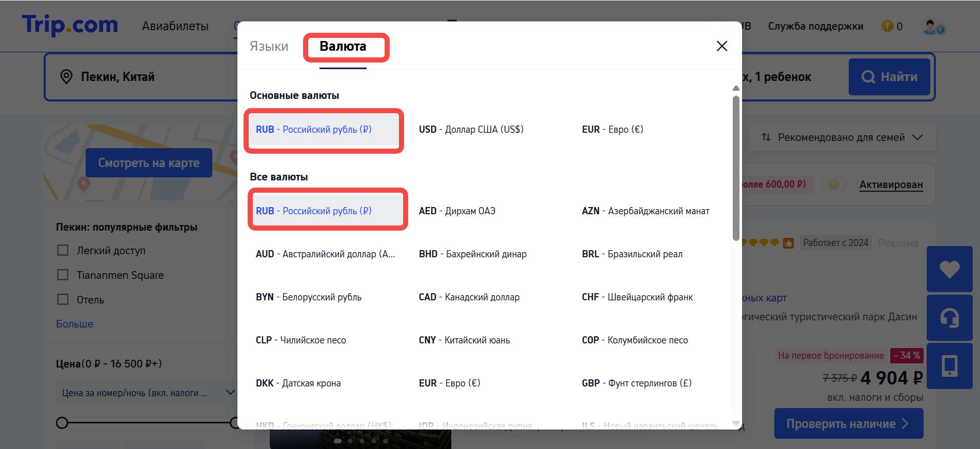The height and width of the screenshot is (449, 980).
Task: Switch to the Языки tab
Action: coord(269,47)
